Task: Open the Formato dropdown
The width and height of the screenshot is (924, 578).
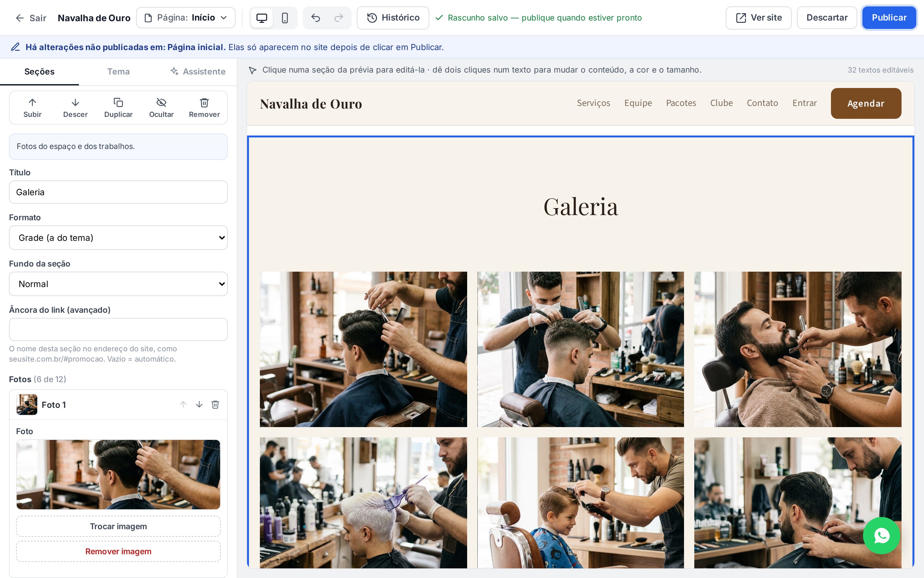Action: point(118,238)
